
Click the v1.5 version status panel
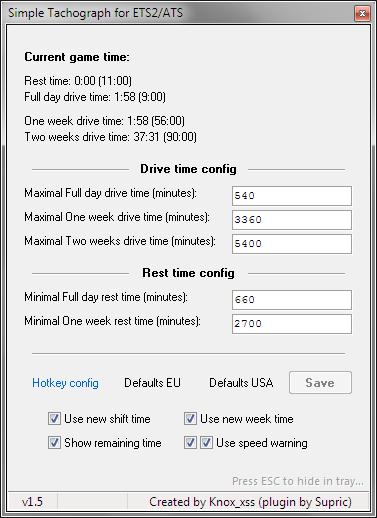coord(32,502)
